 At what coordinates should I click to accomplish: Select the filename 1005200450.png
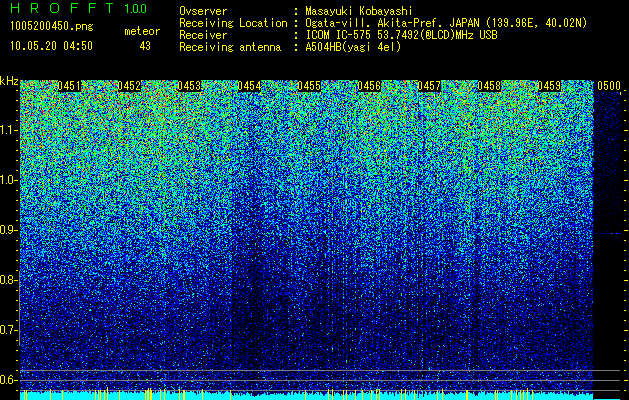coord(52,26)
